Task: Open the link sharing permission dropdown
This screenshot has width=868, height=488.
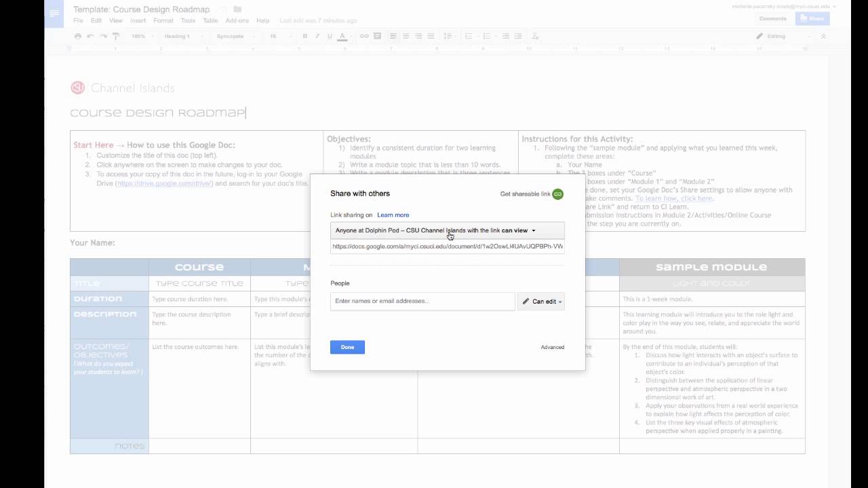Action: [448, 230]
